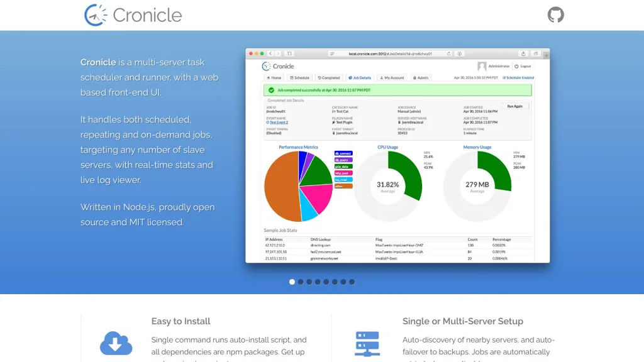Image resolution: width=644 pixels, height=362 pixels.
Task: Select the sixth carousel dot
Action: (x=335, y=282)
